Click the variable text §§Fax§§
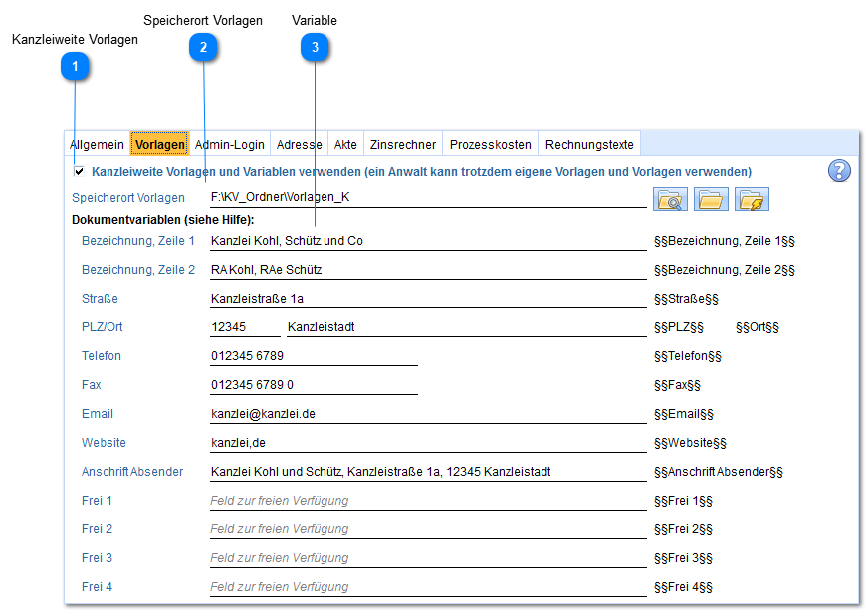This screenshot has height=613, width=868. (x=677, y=384)
